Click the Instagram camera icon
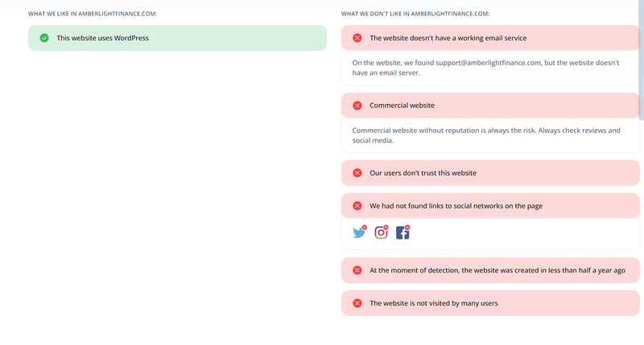This screenshot has width=644, height=345. (381, 233)
